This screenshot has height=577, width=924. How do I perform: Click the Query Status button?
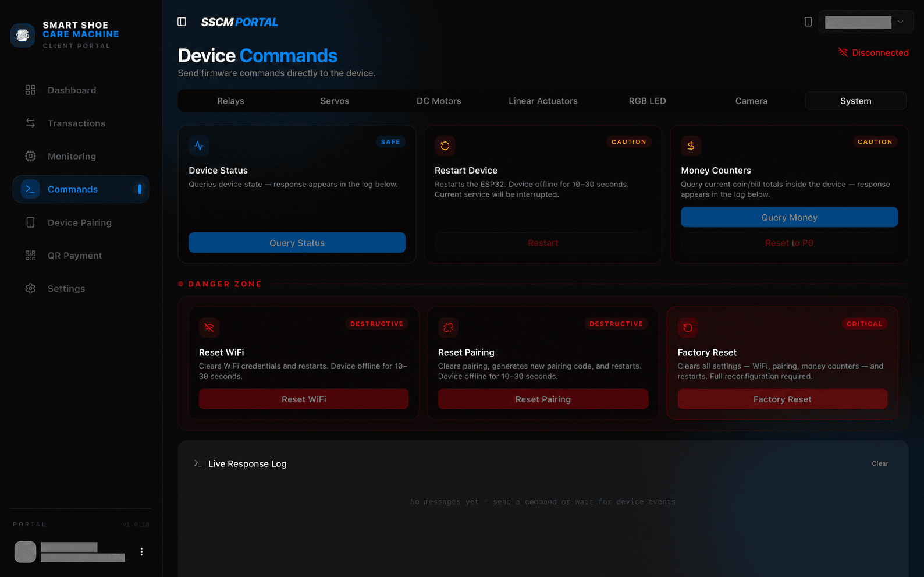pyautogui.click(x=297, y=243)
